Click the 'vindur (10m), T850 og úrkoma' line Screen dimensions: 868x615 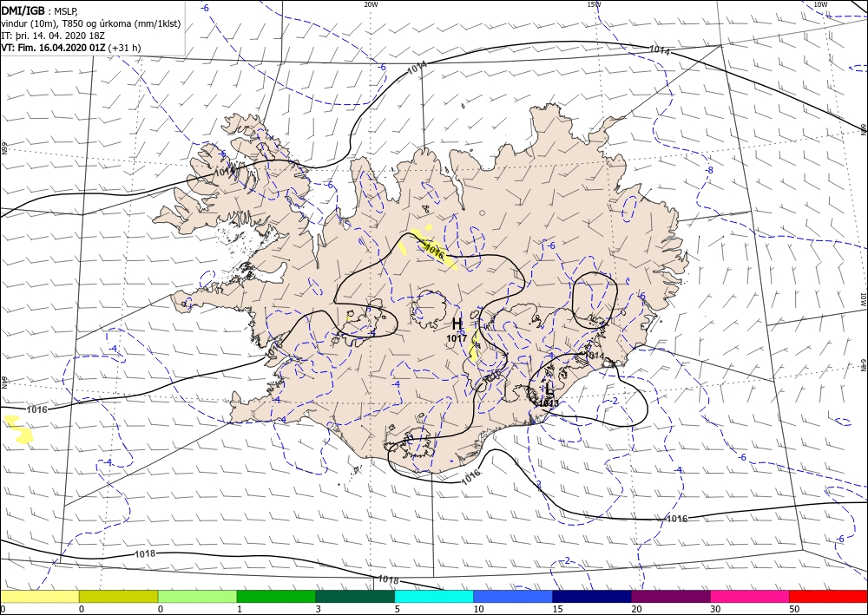pos(91,23)
